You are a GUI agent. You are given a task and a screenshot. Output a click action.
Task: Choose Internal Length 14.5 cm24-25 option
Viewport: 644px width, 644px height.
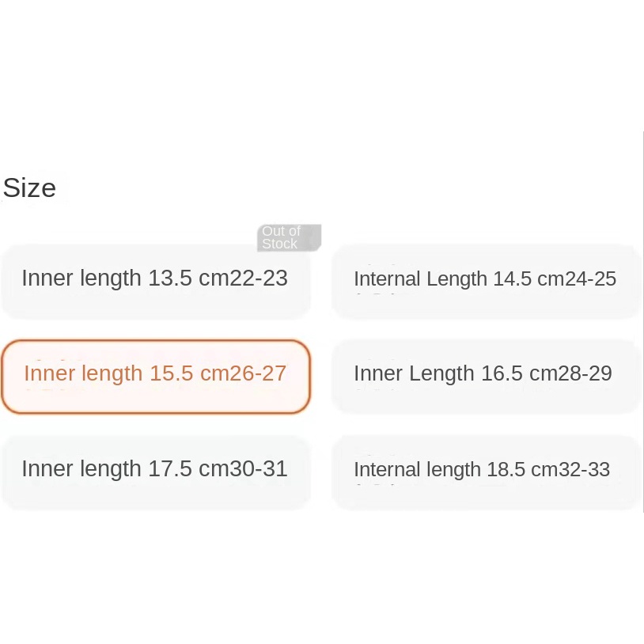(x=485, y=279)
